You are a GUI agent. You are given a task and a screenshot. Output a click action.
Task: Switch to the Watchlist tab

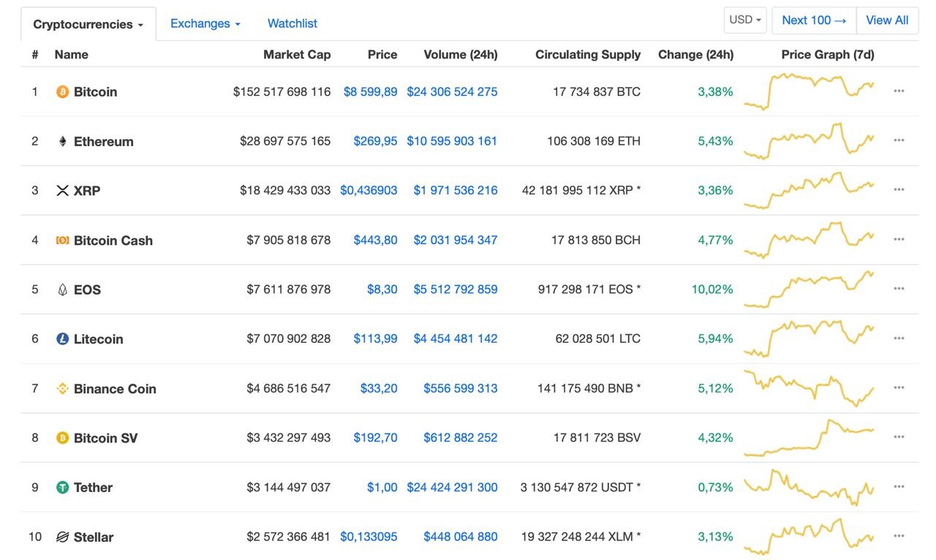292,24
